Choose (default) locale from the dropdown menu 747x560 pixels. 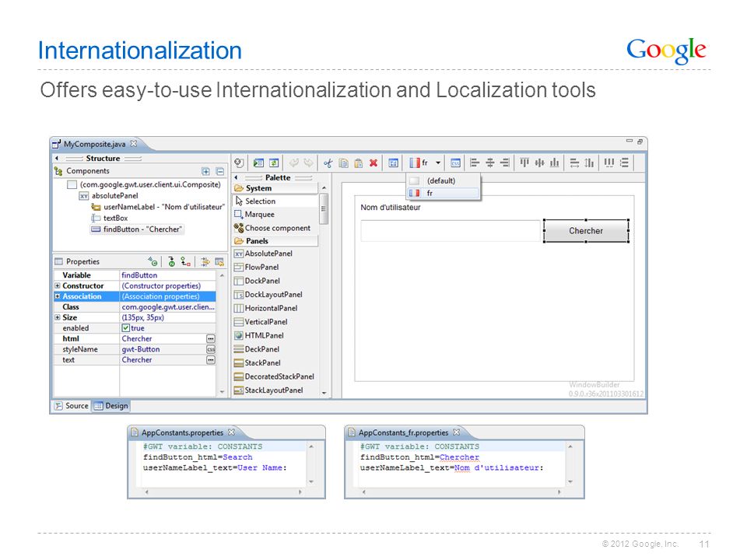(x=443, y=181)
